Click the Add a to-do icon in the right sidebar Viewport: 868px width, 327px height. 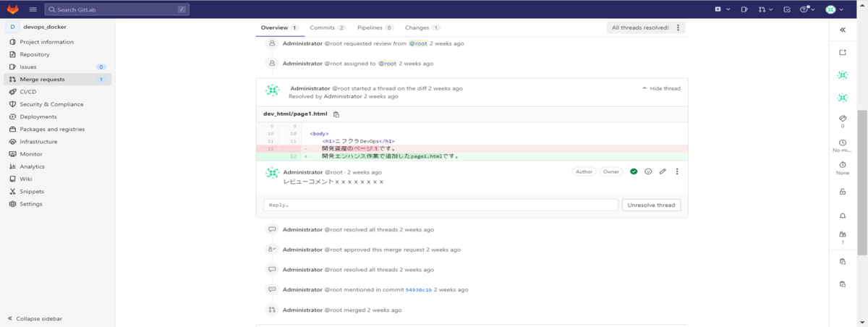(843, 52)
